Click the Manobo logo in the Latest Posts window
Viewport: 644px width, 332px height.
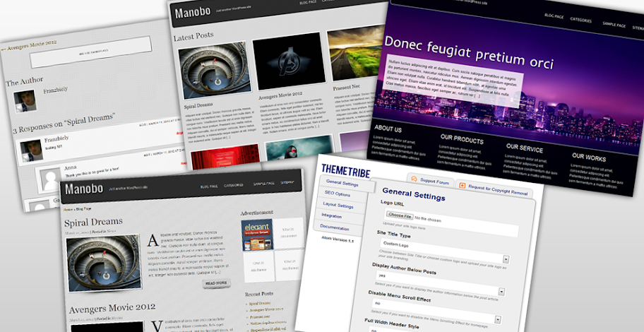point(192,13)
